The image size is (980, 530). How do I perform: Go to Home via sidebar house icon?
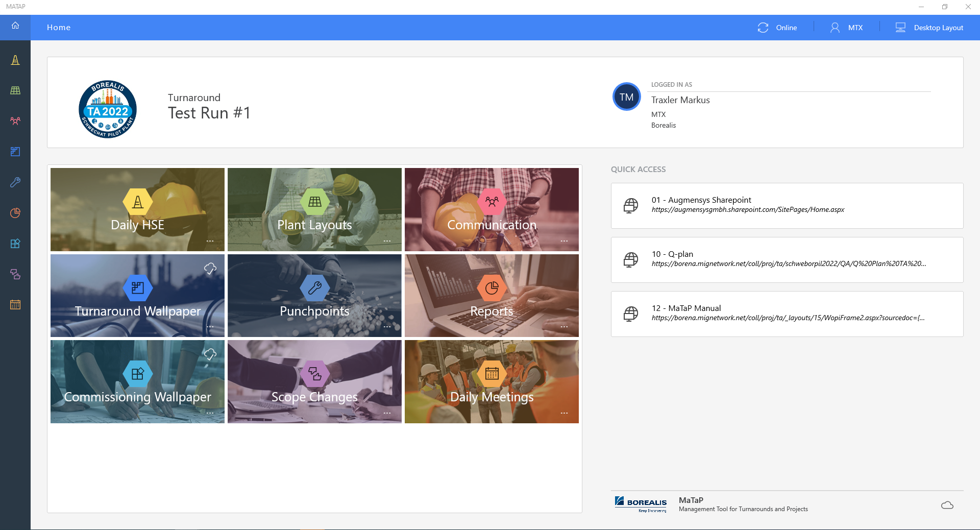[x=15, y=26]
